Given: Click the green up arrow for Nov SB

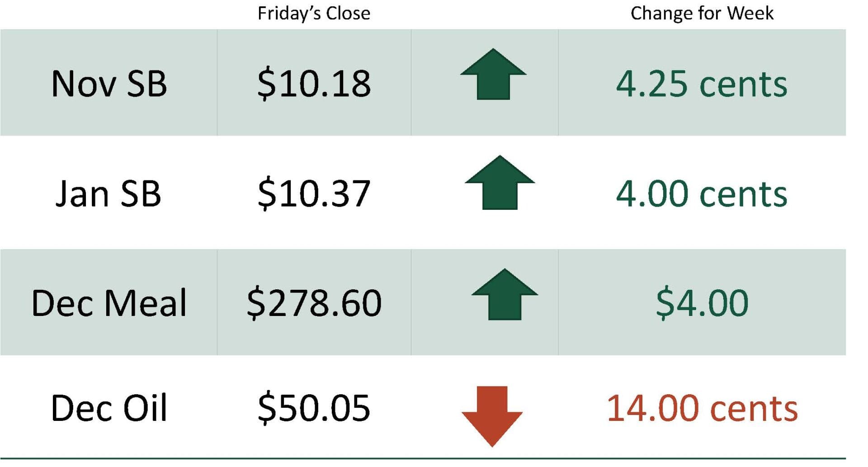Looking at the screenshot, I should point(493,75).
